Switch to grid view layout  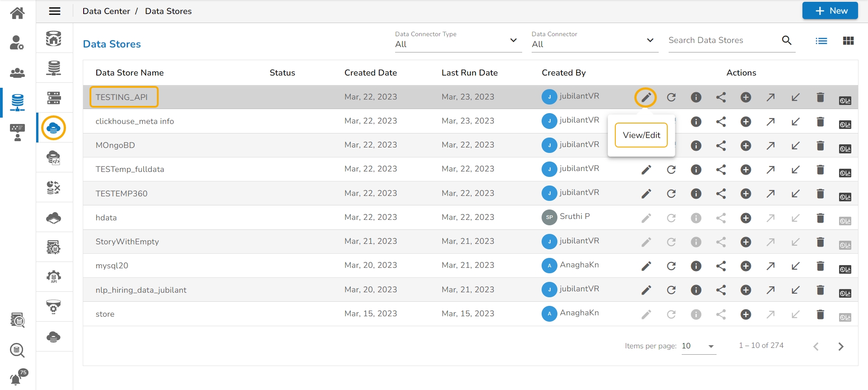848,41
